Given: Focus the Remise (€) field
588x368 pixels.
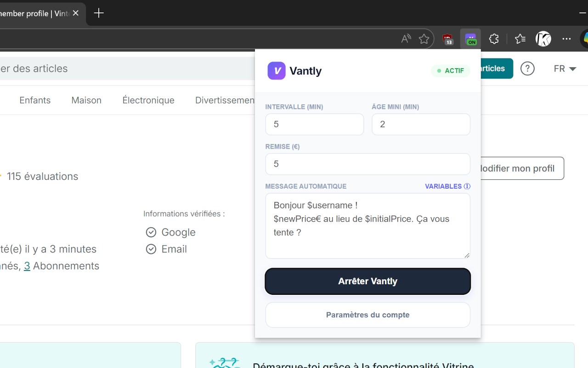Looking at the screenshot, I should click(x=368, y=164).
